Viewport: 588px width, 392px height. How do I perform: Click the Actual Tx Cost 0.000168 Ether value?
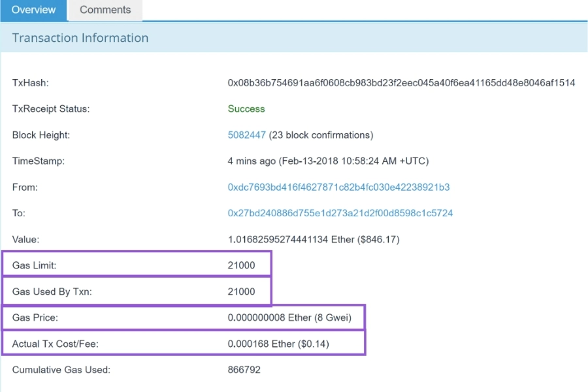click(x=278, y=344)
